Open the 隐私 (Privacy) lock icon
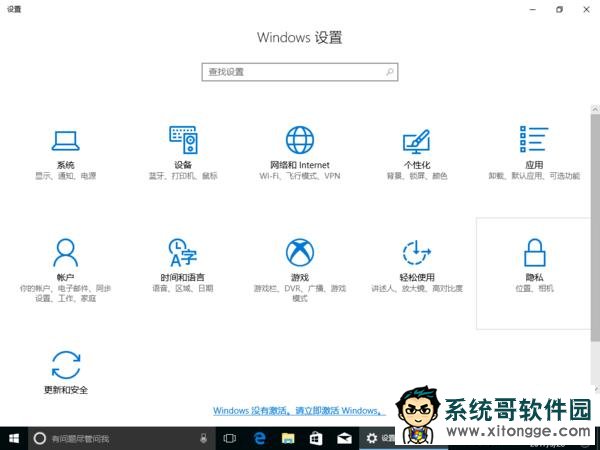The height and width of the screenshot is (450, 600). click(x=535, y=253)
